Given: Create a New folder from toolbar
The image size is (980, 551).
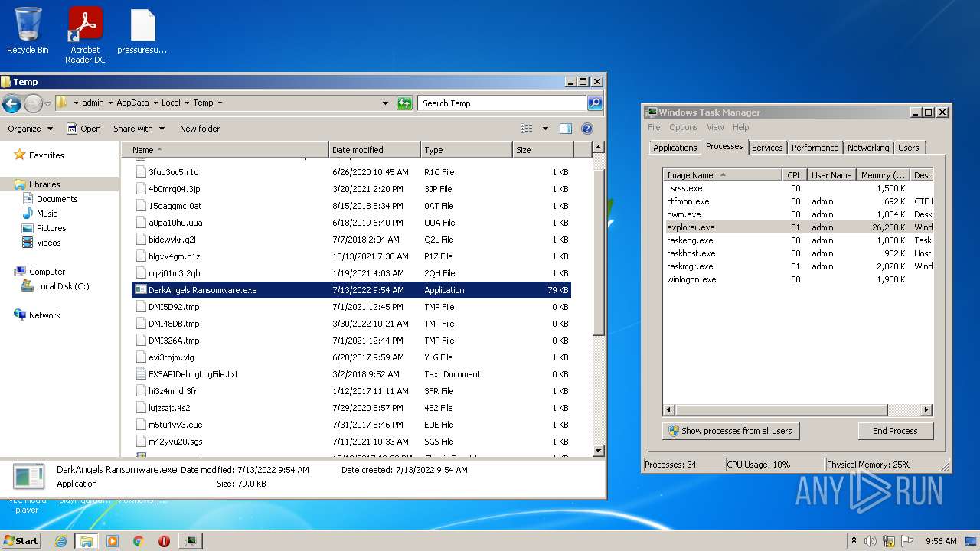Looking at the screenshot, I should [199, 129].
